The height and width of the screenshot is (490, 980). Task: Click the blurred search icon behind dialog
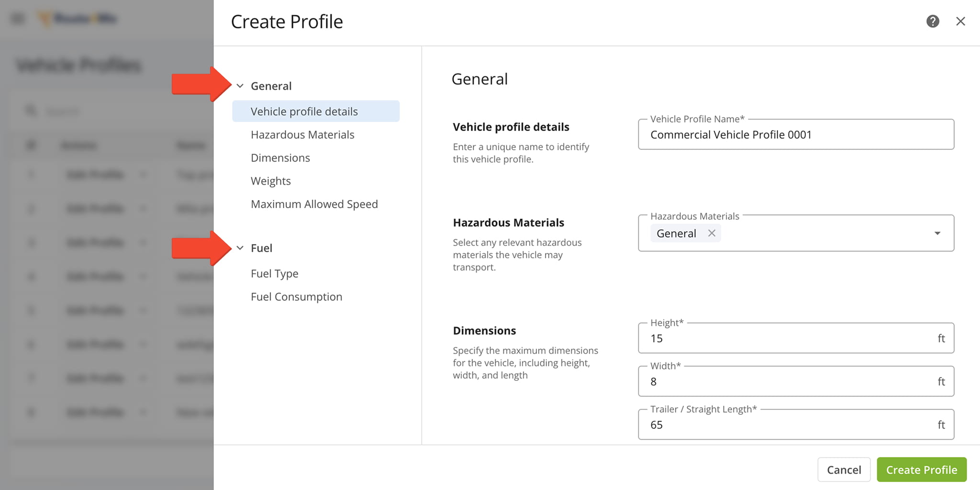pyautogui.click(x=31, y=111)
